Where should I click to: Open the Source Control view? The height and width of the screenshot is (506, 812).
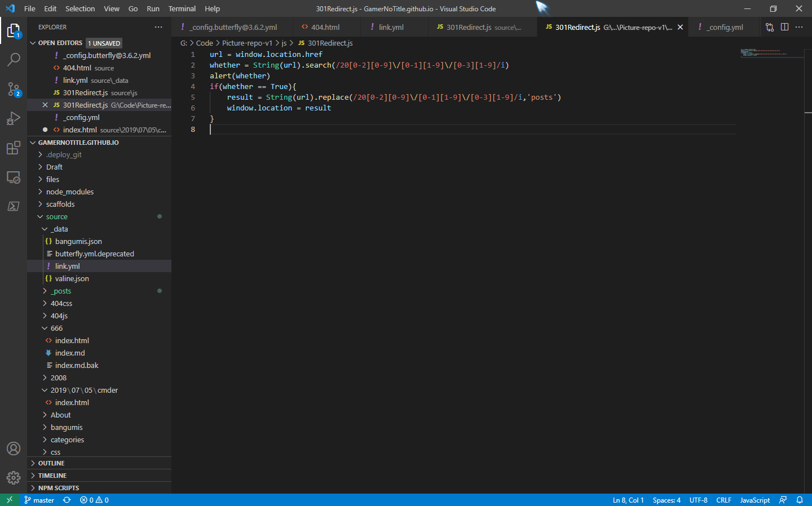pyautogui.click(x=14, y=89)
